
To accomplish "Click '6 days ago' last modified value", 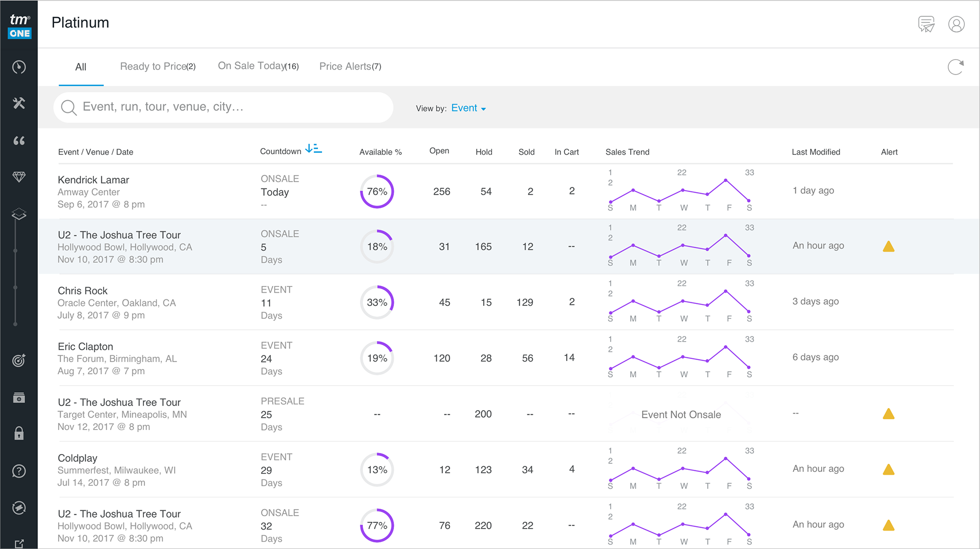I will [x=815, y=357].
